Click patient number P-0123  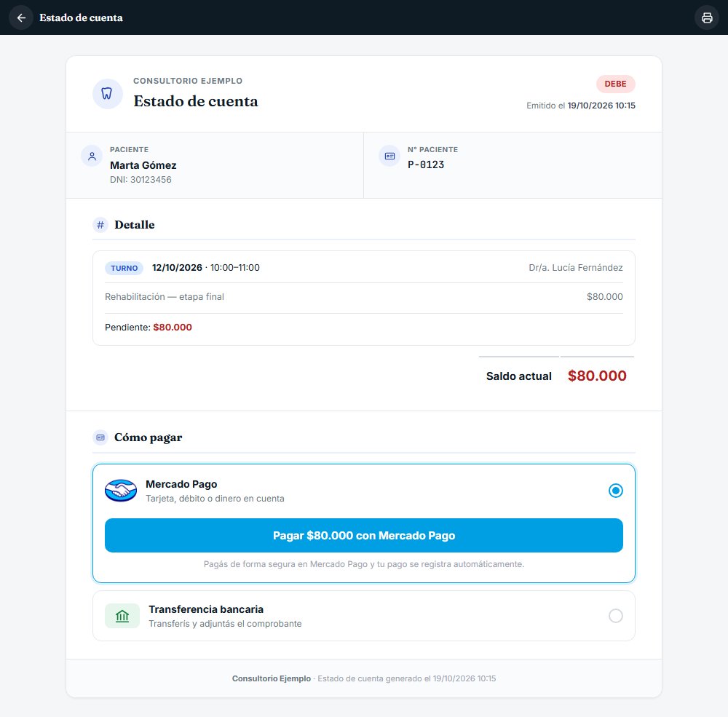(x=426, y=165)
